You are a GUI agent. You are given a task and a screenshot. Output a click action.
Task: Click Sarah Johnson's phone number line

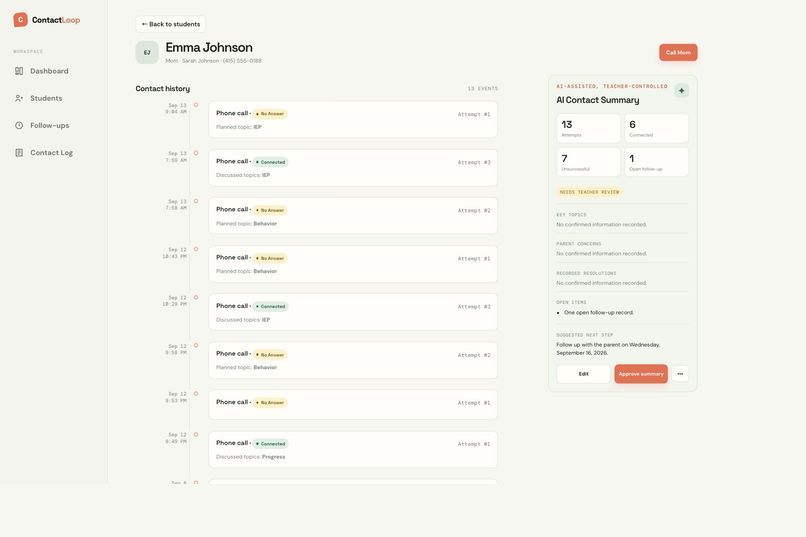pyautogui.click(x=213, y=61)
